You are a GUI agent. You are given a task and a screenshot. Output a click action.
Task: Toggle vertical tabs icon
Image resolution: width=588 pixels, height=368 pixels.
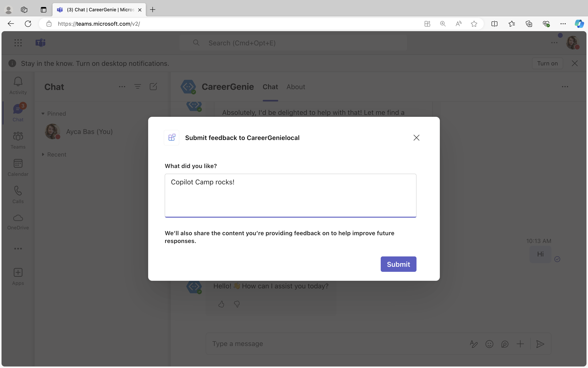[44, 10]
